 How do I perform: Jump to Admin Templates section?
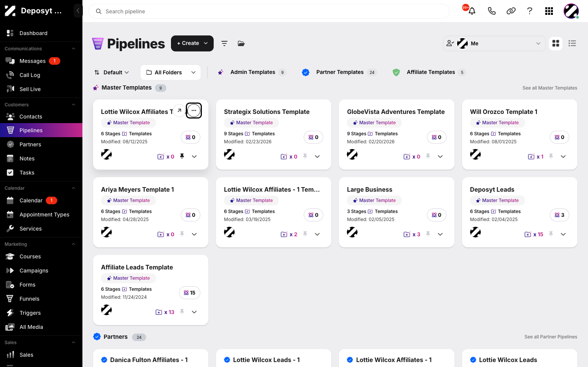pyautogui.click(x=252, y=72)
